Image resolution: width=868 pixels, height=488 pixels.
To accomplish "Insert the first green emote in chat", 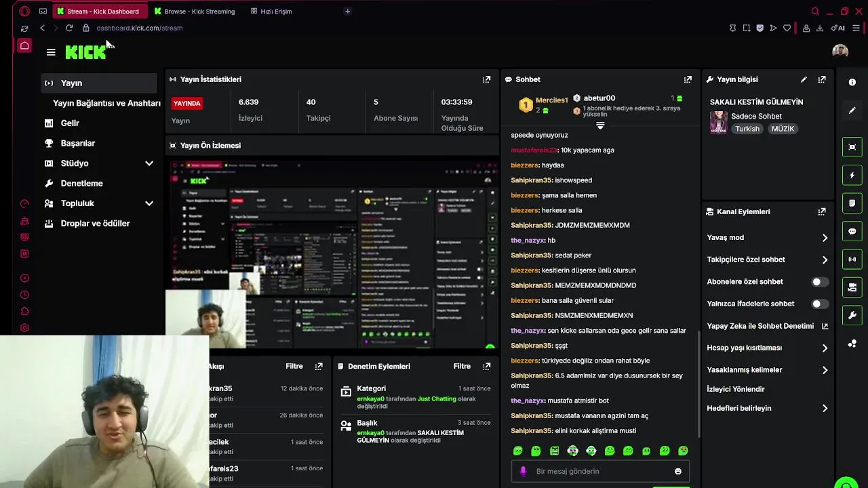I will (x=518, y=451).
